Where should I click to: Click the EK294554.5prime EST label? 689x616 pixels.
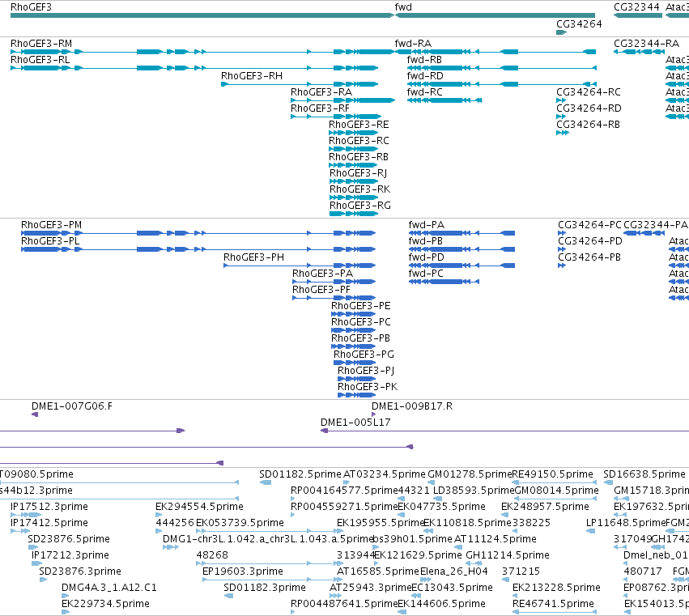[x=199, y=507]
